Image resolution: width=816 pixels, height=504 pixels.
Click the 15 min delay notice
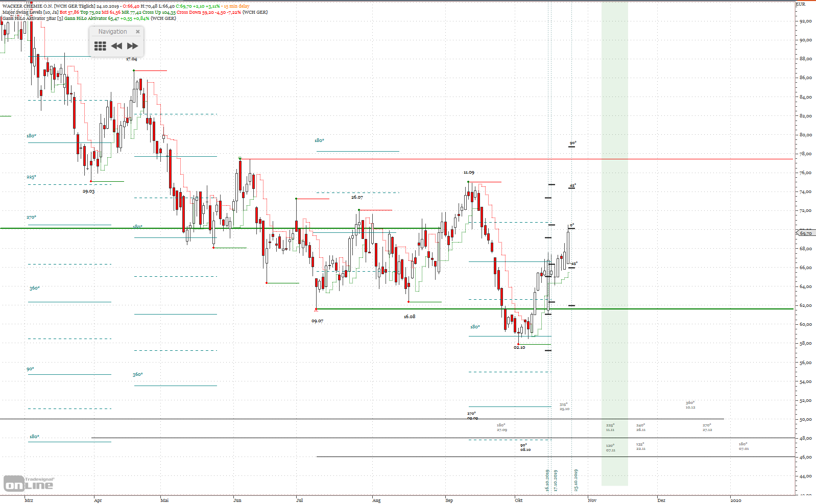pos(236,6)
